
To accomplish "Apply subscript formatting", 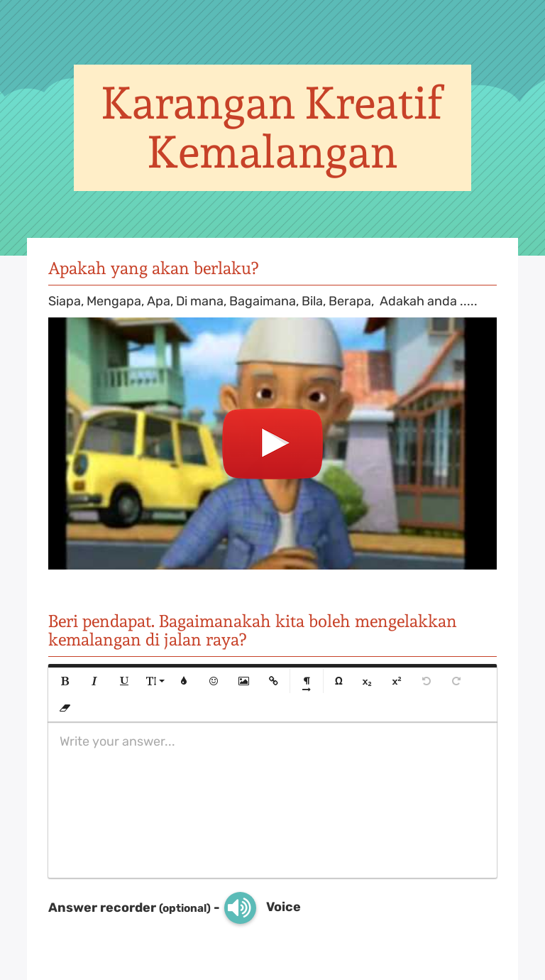I will coord(367,682).
